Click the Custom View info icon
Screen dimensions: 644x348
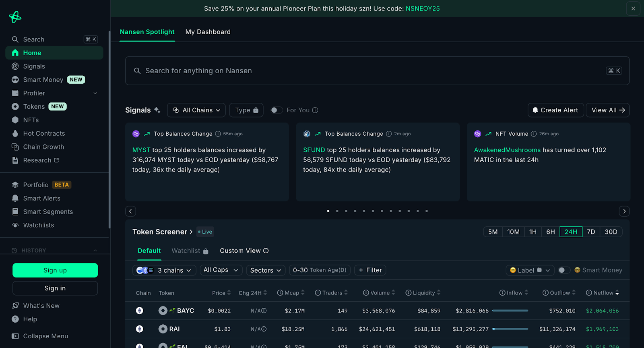coord(266,251)
